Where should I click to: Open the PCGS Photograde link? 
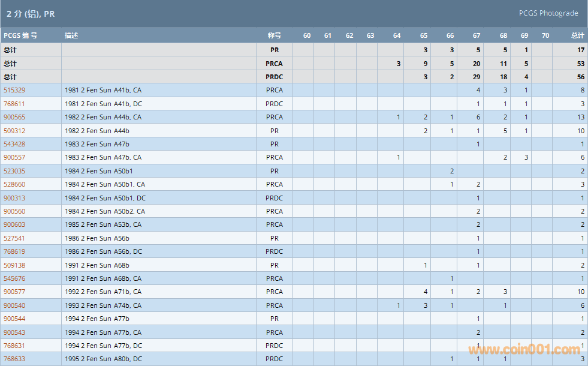548,13
